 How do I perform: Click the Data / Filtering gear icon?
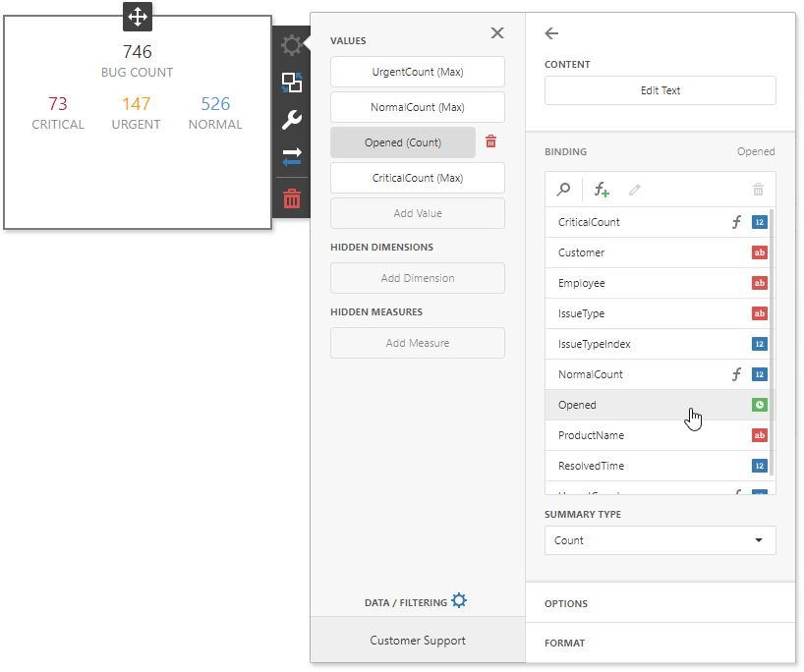point(459,600)
